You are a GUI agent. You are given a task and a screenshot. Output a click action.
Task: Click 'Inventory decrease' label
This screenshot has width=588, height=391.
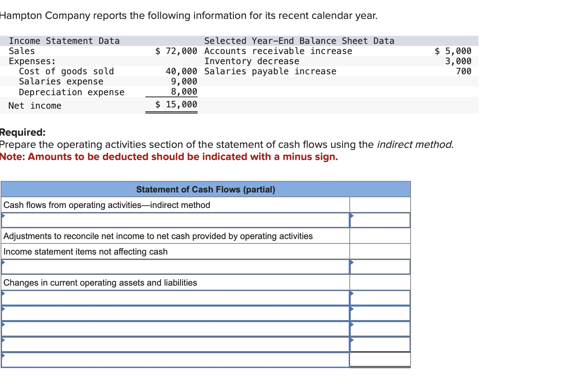(x=252, y=61)
